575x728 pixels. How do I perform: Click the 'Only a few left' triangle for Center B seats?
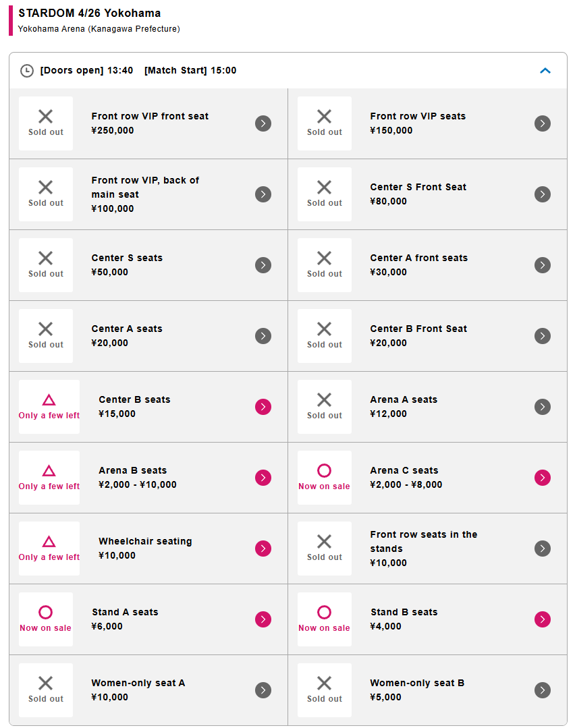pos(49,400)
